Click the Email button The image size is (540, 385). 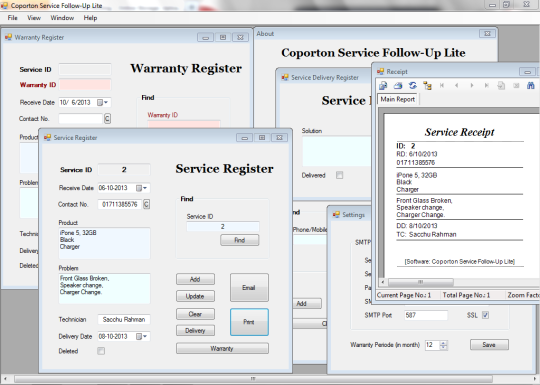(x=249, y=288)
